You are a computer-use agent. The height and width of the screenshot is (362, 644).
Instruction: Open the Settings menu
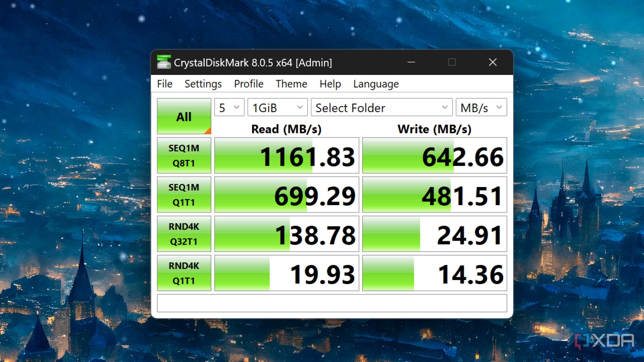tap(203, 84)
